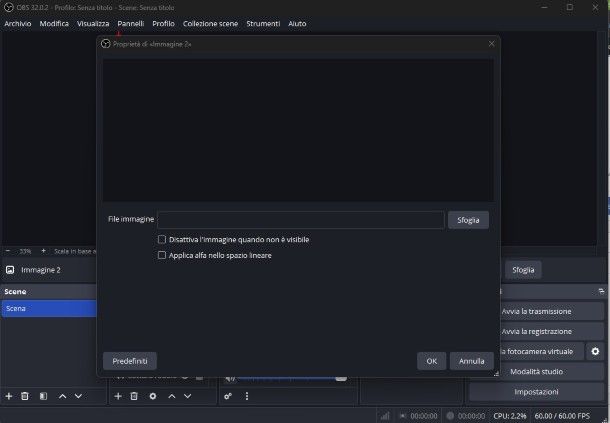This screenshot has height=423, width=610.
Task: Add a new source with plus icon
Action: pos(118,396)
